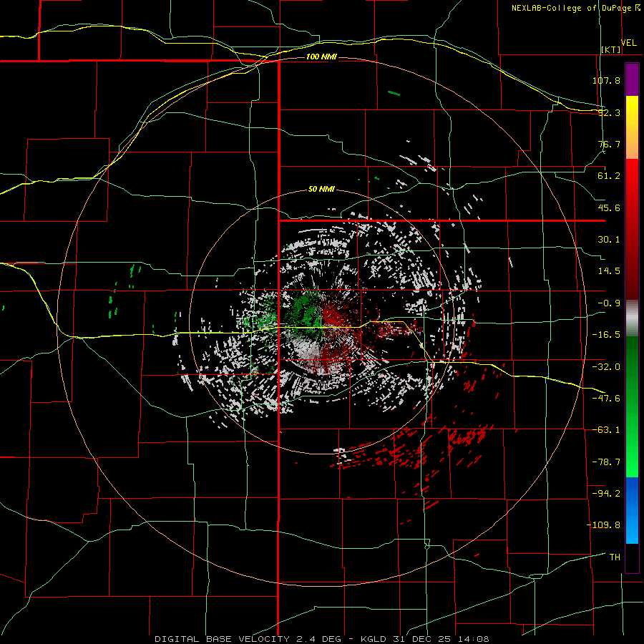Click the bright red segment of color bar
The height and width of the screenshot is (644, 644).
(x=632, y=230)
